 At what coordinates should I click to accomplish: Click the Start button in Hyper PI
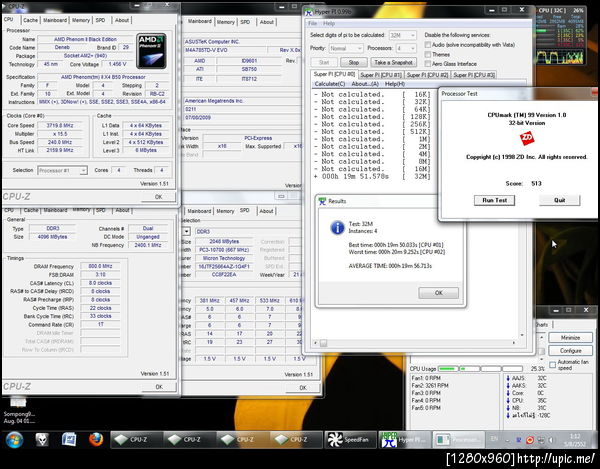324,62
